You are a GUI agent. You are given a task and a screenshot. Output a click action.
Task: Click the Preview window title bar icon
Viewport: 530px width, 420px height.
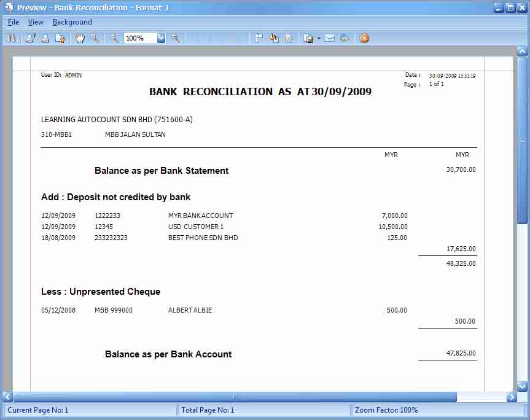9,7
